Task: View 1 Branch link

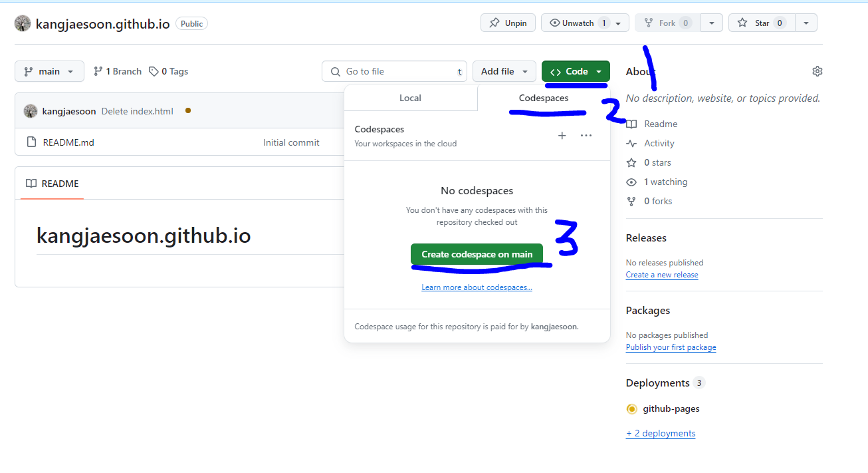Action: [x=118, y=71]
